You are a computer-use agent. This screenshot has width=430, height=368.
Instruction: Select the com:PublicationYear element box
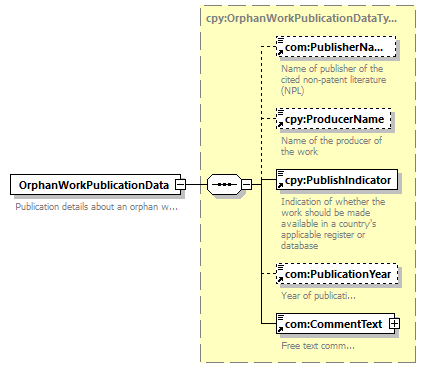pos(337,274)
